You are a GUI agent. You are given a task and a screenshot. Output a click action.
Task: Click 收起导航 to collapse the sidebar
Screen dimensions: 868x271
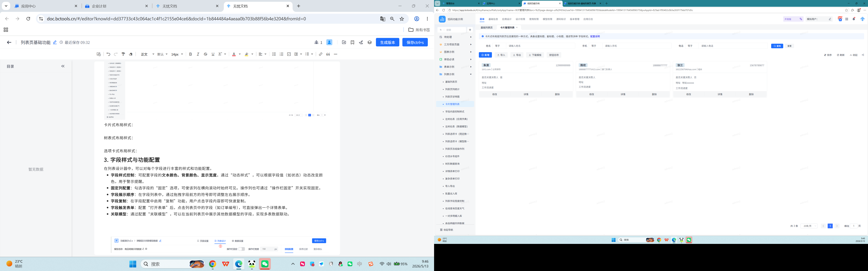click(x=446, y=230)
